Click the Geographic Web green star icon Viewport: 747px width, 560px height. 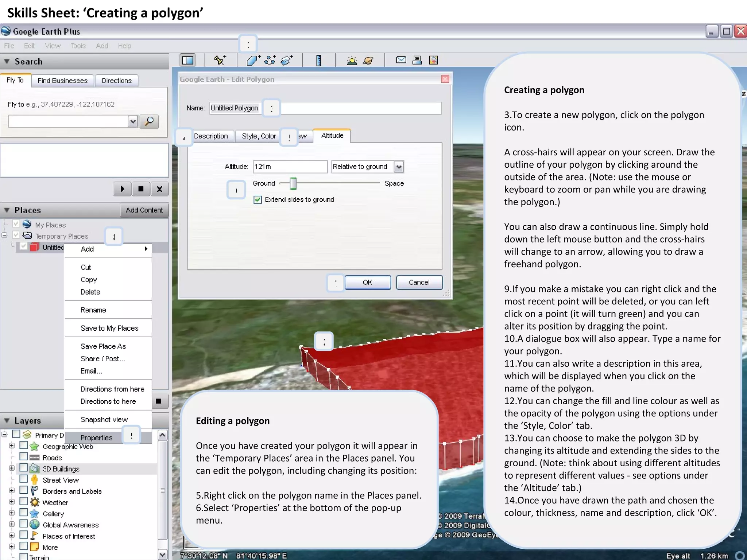pos(34,446)
